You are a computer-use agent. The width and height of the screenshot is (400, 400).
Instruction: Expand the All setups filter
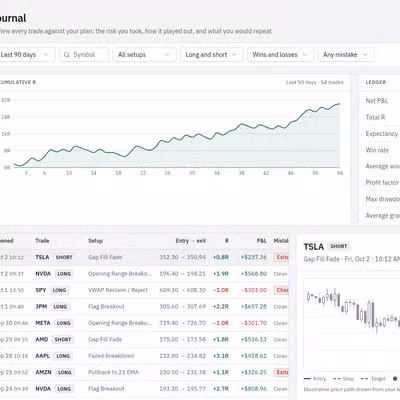[x=144, y=55]
